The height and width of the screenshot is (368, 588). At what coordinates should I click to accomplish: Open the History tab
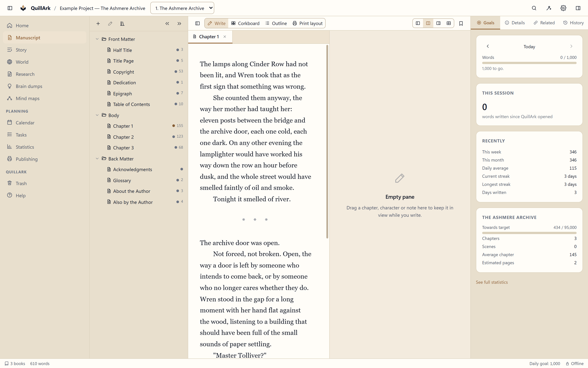[573, 23]
